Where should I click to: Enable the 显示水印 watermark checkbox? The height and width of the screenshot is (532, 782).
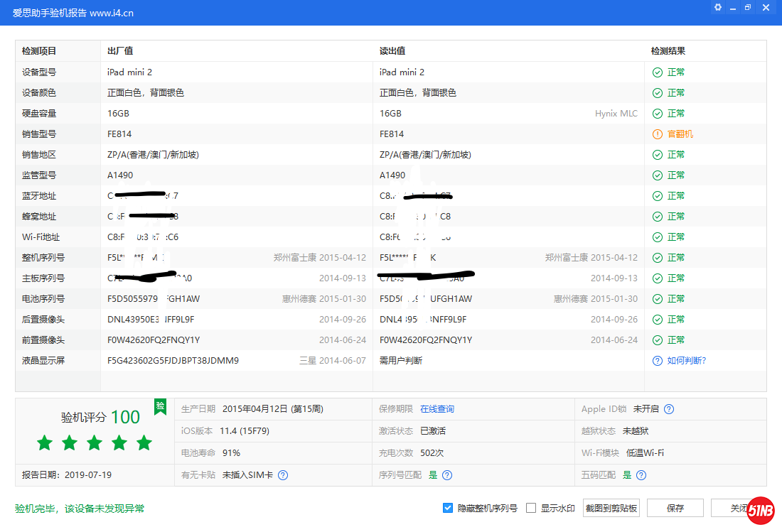[x=530, y=507]
